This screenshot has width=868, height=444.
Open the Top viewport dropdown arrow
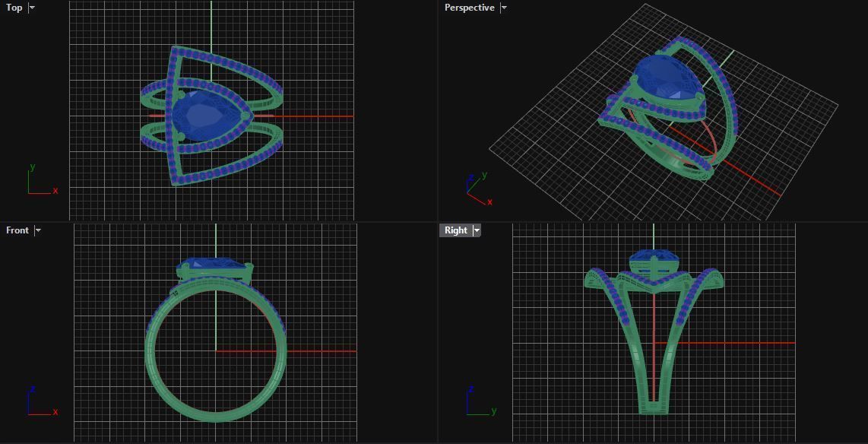[32, 8]
